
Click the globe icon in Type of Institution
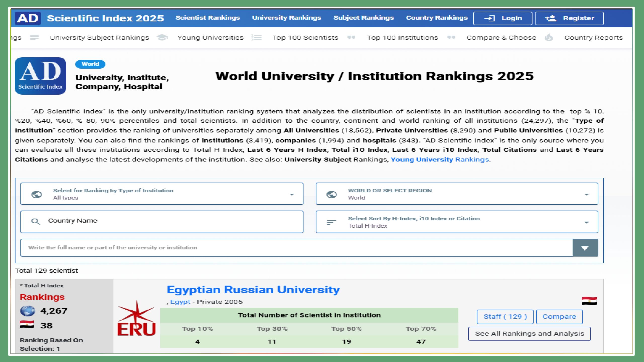[36, 194]
